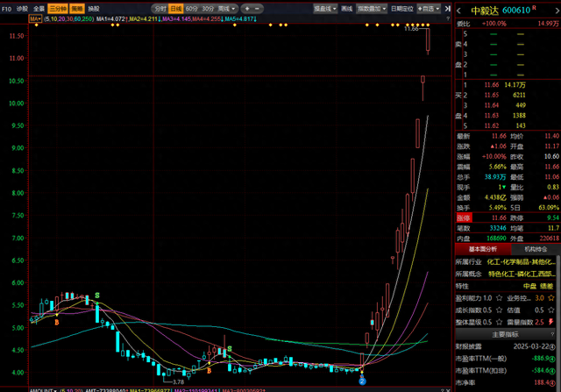Click the 金额 value 4.438亿
Screen dimensions: 561x392
pyautogui.click(x=495, y=197)
